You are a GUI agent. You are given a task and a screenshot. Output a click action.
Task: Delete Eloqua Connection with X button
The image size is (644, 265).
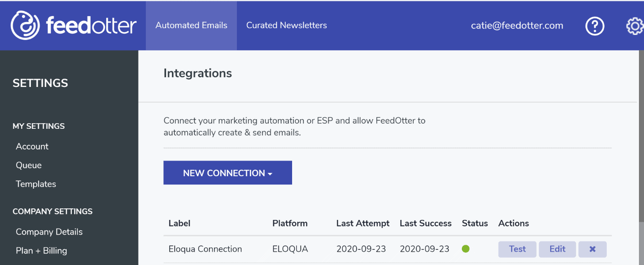(592, 249)
